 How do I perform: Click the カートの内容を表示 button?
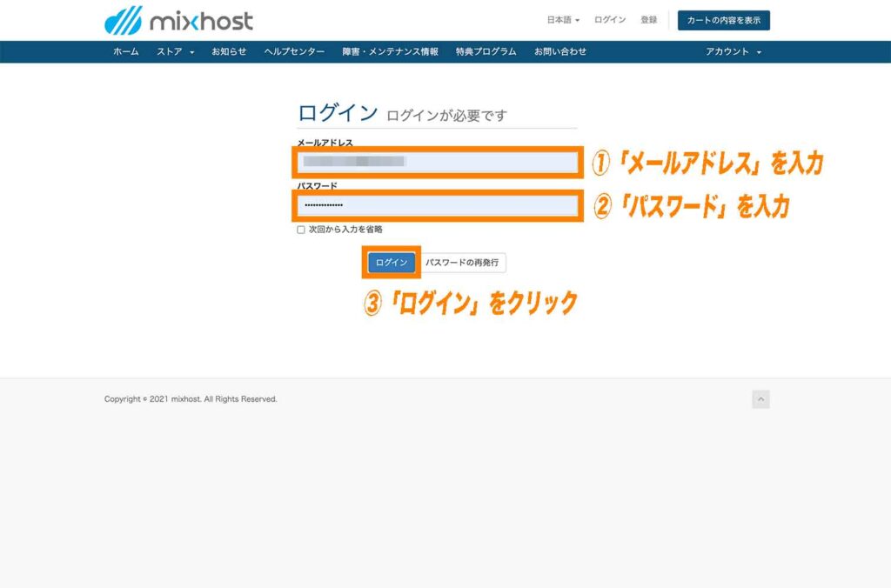pyautogui.click(x=723, y=19)
